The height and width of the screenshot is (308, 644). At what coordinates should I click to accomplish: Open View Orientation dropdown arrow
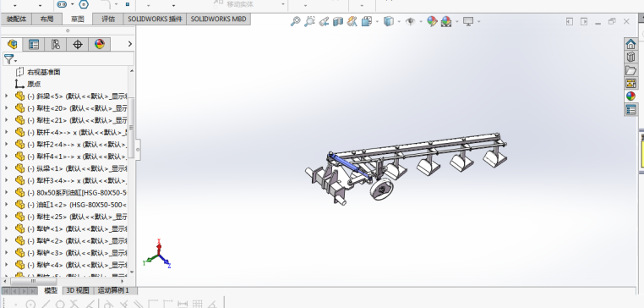[377, 21]
